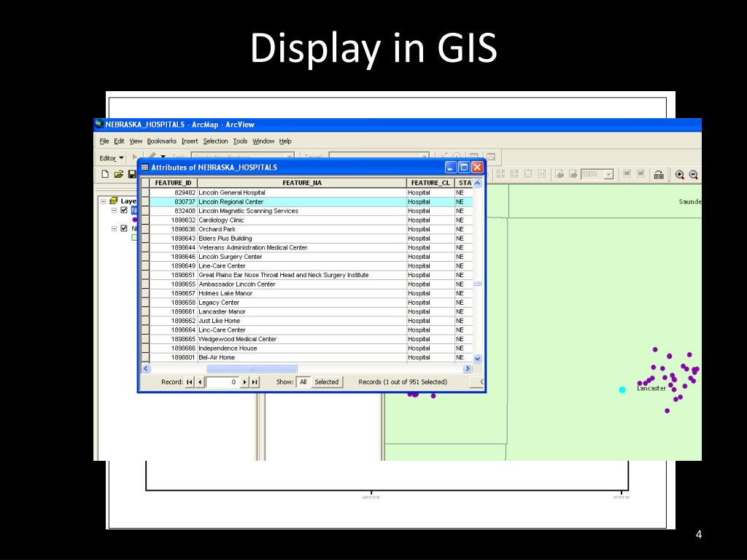Click the Lancaster county label on map
This screenshot has width=747, height=560.
[651, 388]
